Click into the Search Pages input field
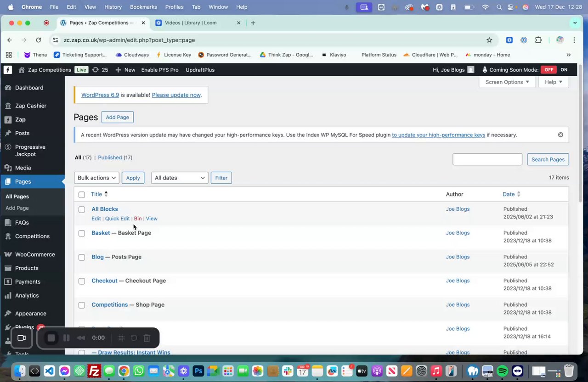Image resolution: width=588 pixels, height=382 pixels. coord(487,159)
